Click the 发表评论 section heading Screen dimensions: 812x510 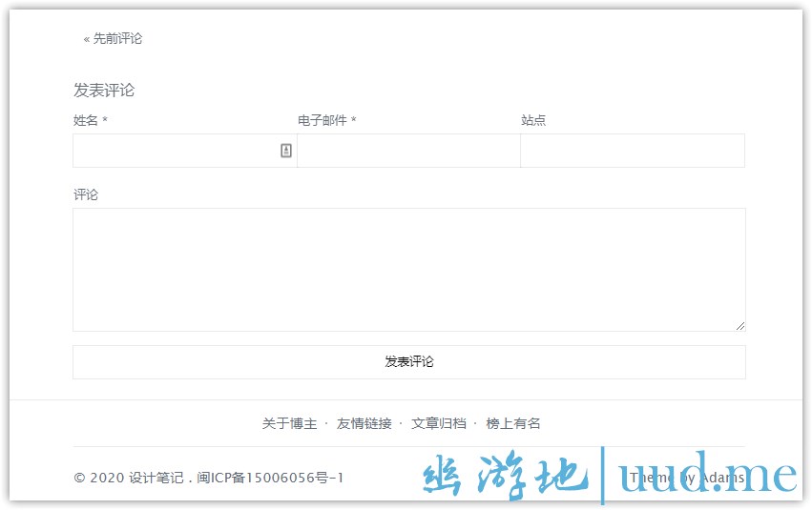[104, 91]
